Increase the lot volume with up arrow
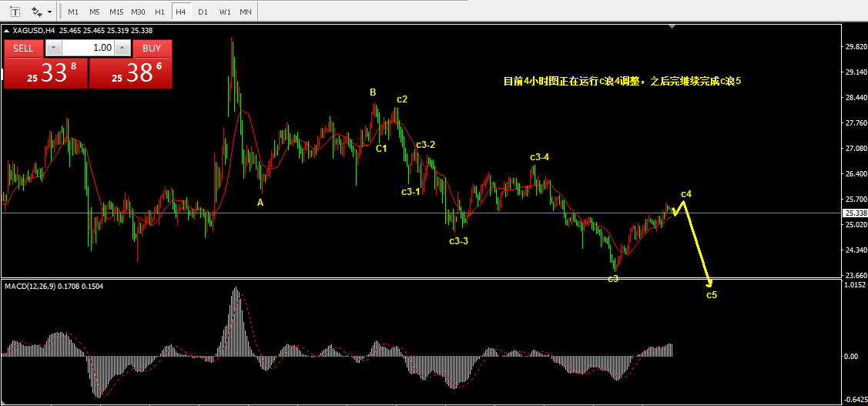This screenshot has height=406, width=868. (x=123, y=49)
